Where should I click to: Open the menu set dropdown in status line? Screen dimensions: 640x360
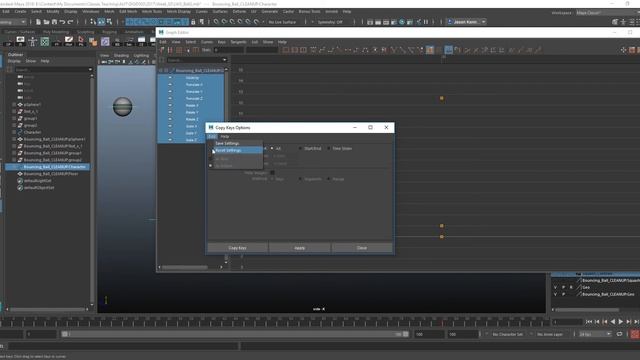pos(13,22)
